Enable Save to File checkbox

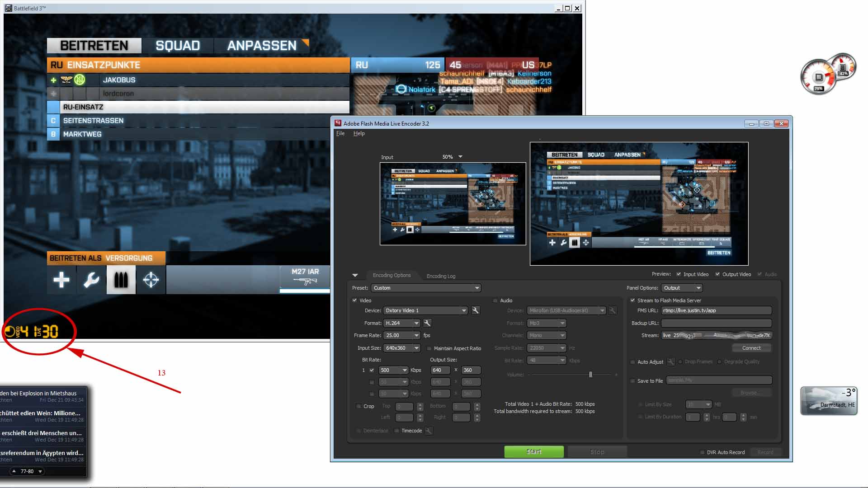coord(633,381)
